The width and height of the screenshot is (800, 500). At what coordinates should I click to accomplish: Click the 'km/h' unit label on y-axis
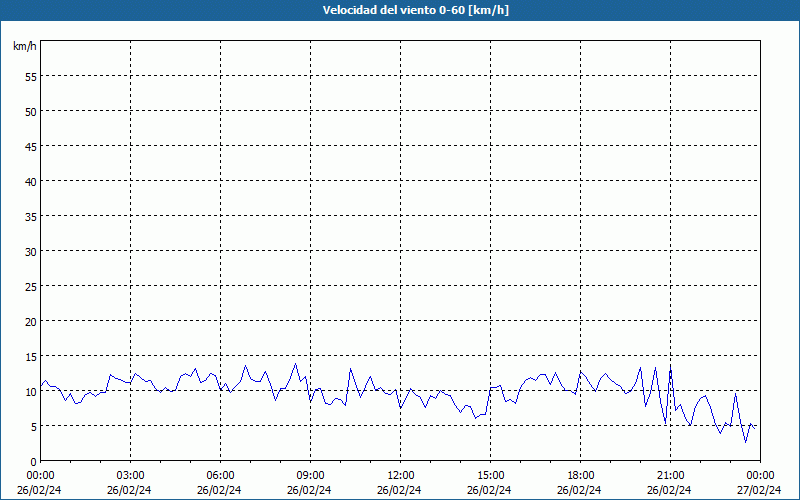click(x=25, y=46)
